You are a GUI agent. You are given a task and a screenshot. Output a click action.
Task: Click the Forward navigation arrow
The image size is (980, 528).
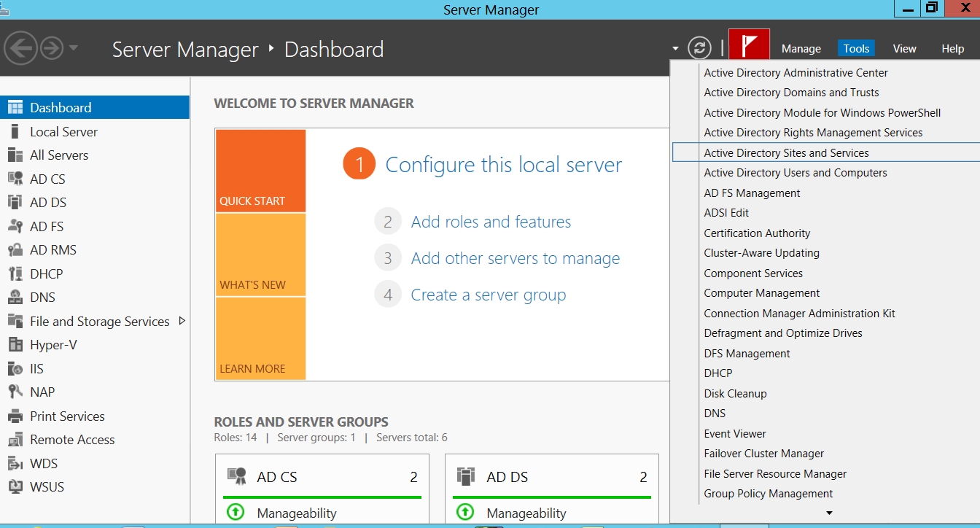pyautogui.click(x=51, y=49)
